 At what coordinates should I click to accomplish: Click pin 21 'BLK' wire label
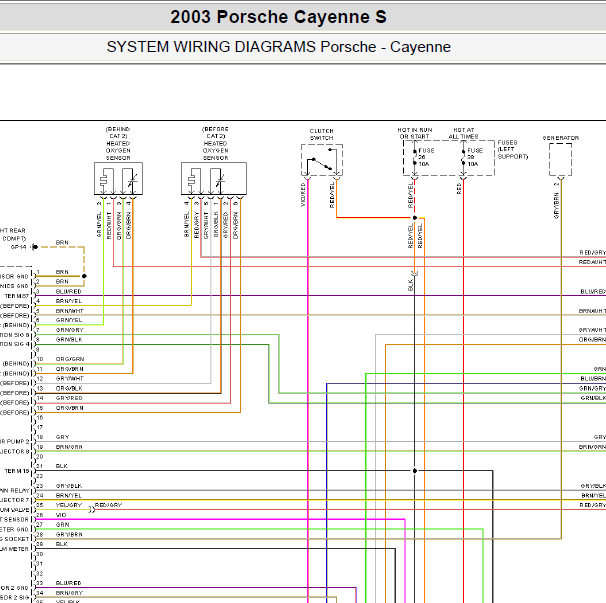click(61, 466)
